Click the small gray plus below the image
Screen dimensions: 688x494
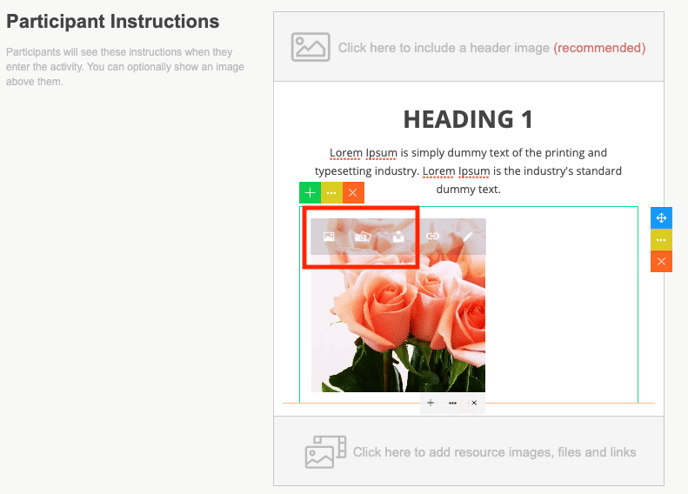(x=430, y=403)
